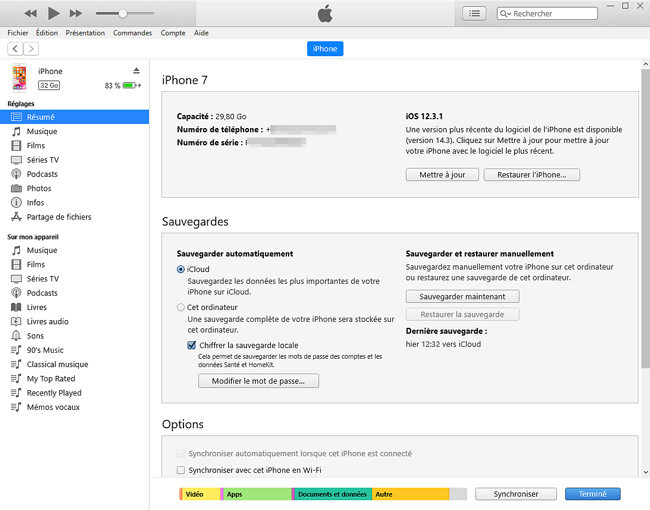Image resolution: width=650 pixels, height=510 pixels.
Task: Go back with the left chevron button
Action: pyautogui.click(x=15, y=48)
